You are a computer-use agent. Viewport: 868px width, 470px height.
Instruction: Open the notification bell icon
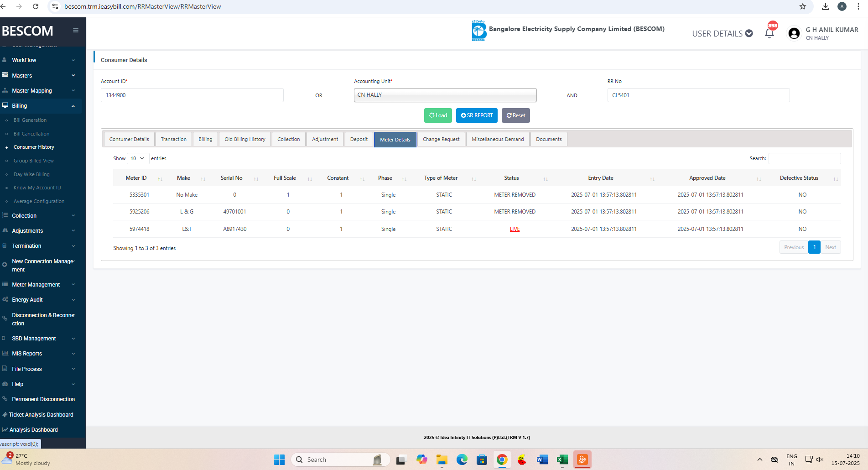tap(769, 33)
